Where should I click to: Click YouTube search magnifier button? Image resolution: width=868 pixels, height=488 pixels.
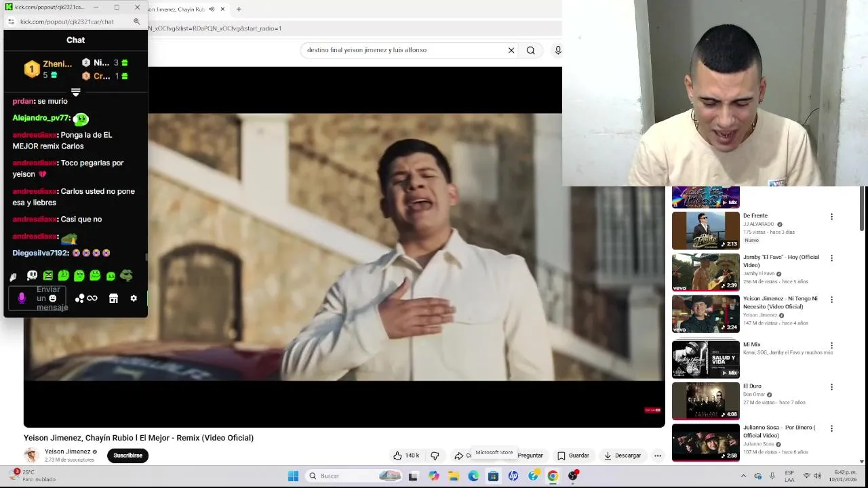coord(531,50)
